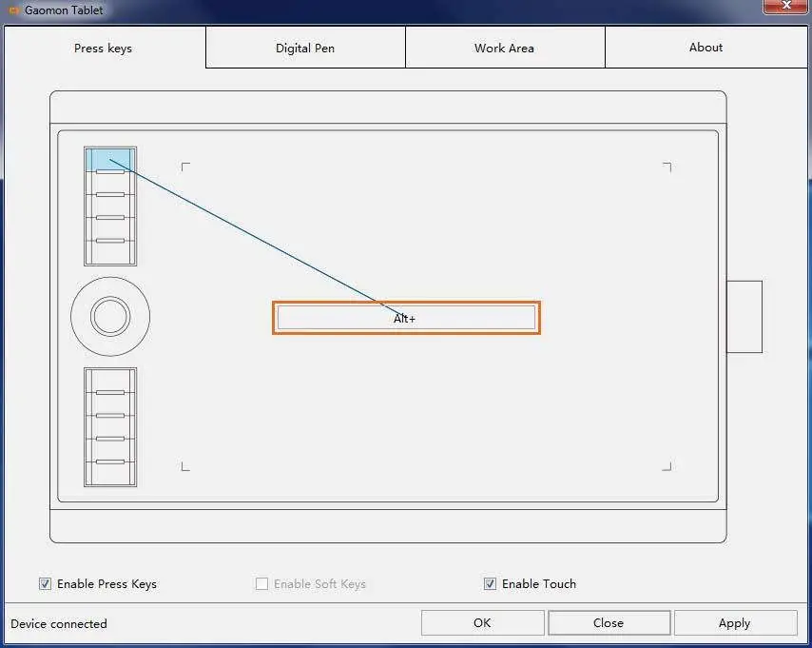Close the Gaomon Tablet window

pos(786,6)
